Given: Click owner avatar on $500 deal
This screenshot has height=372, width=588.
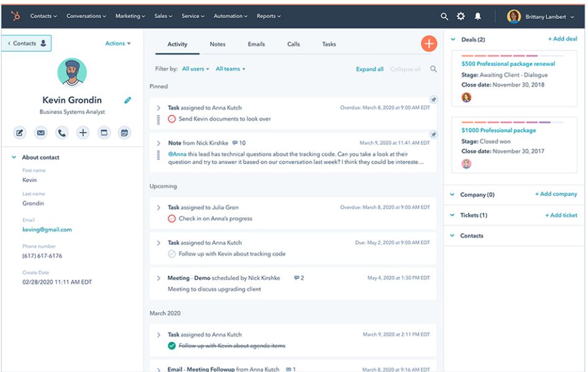Looking at the screenshot, I should pyautogui.click(x=466, y=98).
